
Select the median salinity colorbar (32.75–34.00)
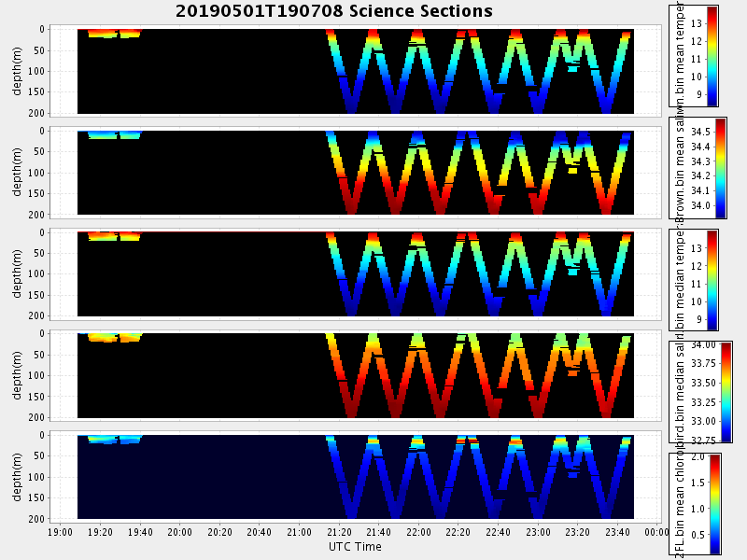(x=726, y=391)
